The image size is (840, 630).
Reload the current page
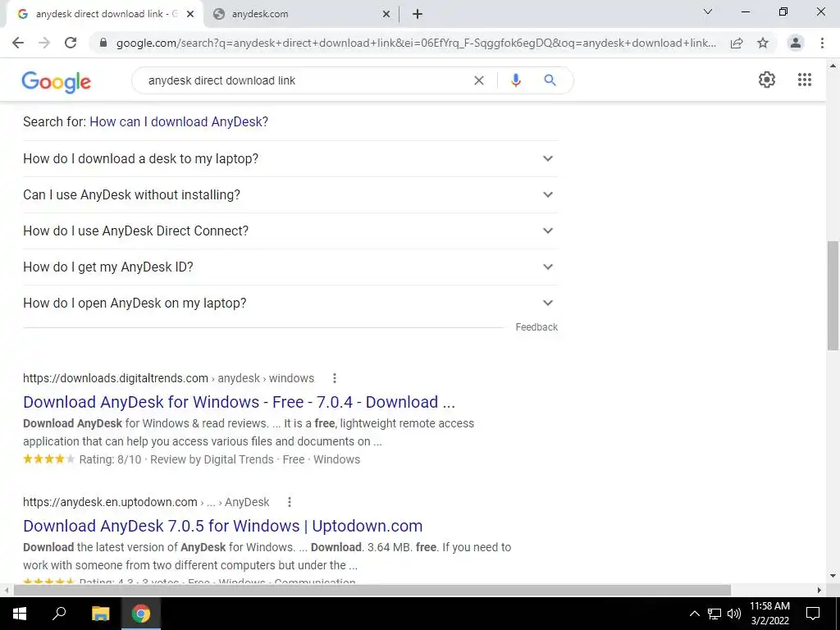pos(71,43)
